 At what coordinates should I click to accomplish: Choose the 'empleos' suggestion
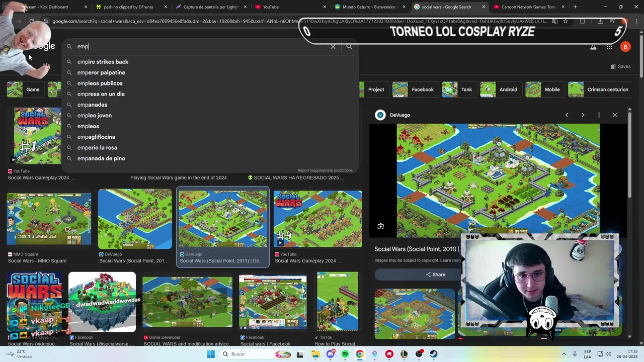[x=210, y=126]
